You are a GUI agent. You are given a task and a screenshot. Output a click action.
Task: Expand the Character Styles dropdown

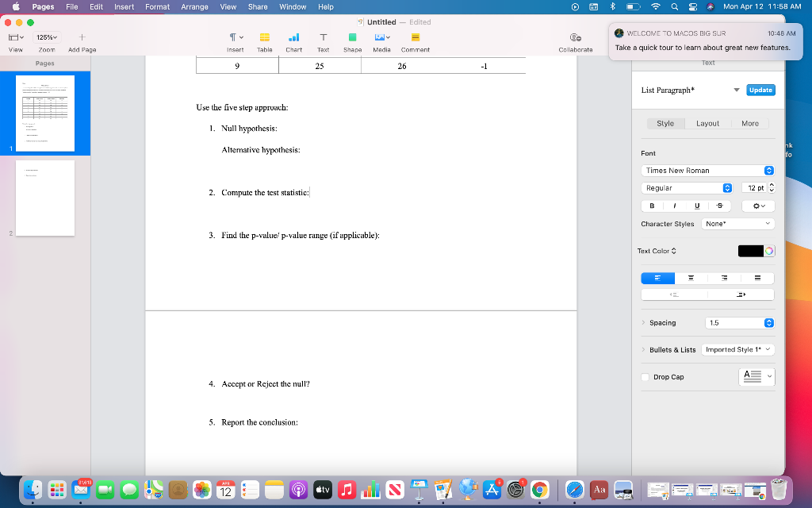(x=737, y=223)
